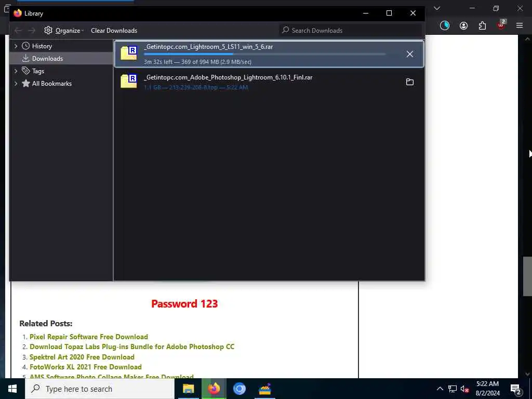Open the notification center icon
This screenshot has height=399, width=532.
tap(515, 389)
